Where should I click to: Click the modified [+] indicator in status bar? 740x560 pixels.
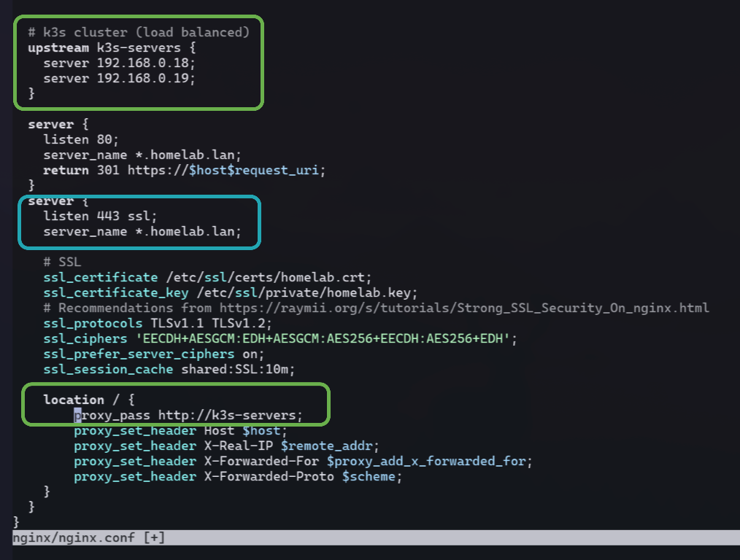154,537
